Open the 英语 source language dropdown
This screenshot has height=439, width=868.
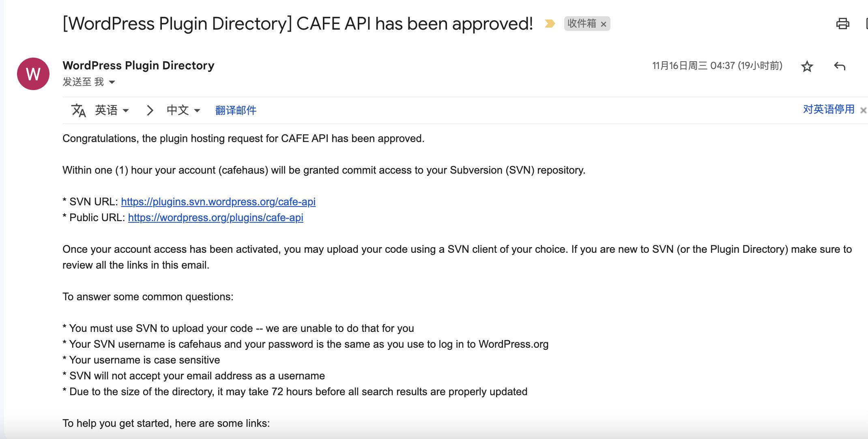click(x=112, y=110)
